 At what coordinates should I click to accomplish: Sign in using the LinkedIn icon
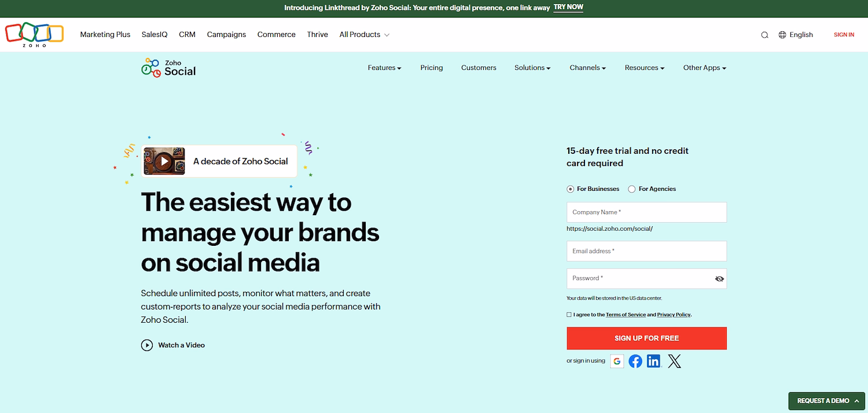click(654, 361)
